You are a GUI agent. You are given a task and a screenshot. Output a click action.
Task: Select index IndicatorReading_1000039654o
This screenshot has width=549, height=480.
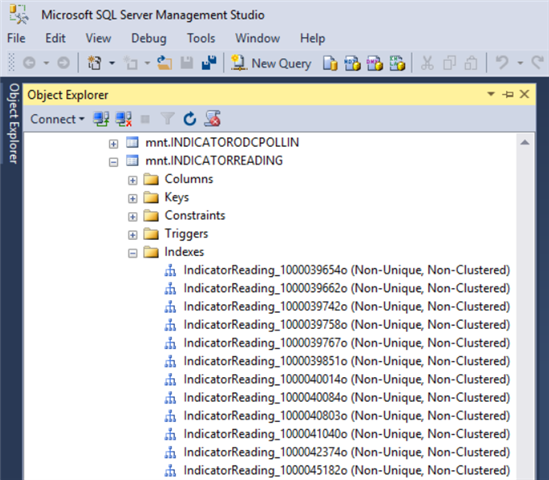(x=347, y=270)
